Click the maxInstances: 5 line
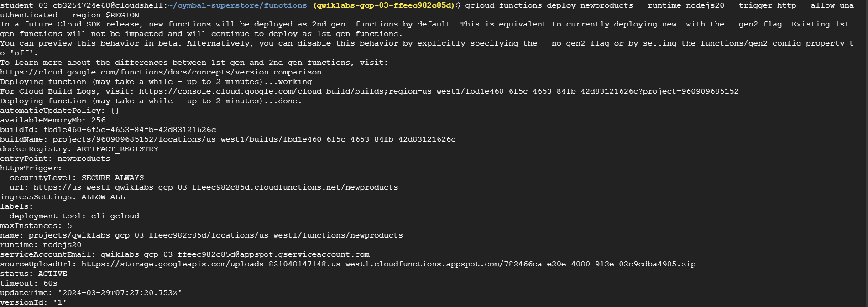This screenshot has height=307, width=868. (x=36, y=226)
